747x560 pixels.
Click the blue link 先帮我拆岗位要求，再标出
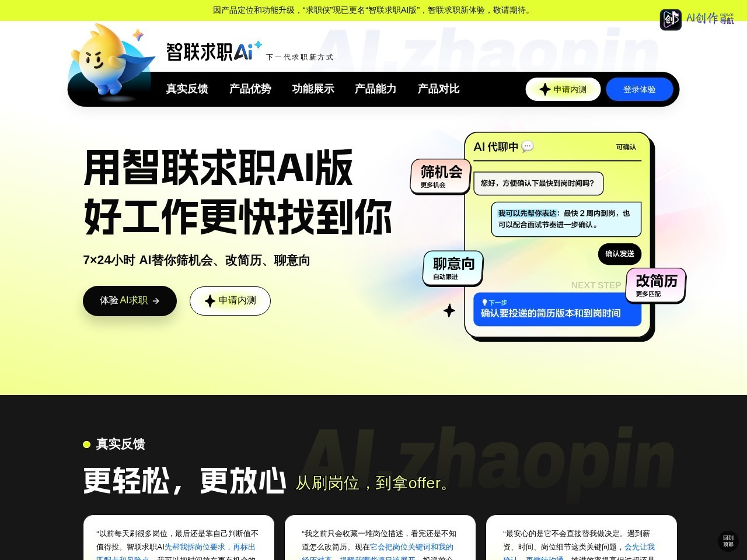(x=210, y=547)
